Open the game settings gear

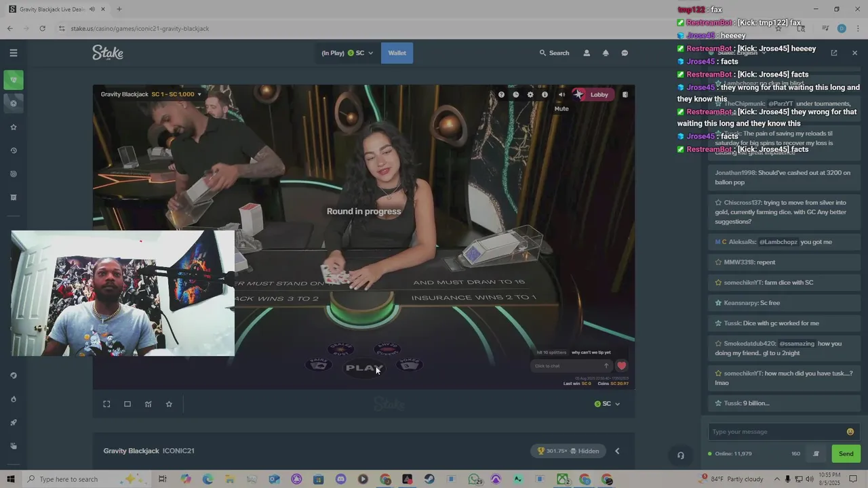(530, 95)
